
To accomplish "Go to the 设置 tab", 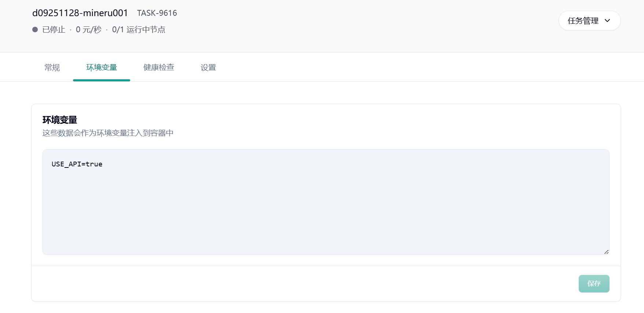I will 208,67.
